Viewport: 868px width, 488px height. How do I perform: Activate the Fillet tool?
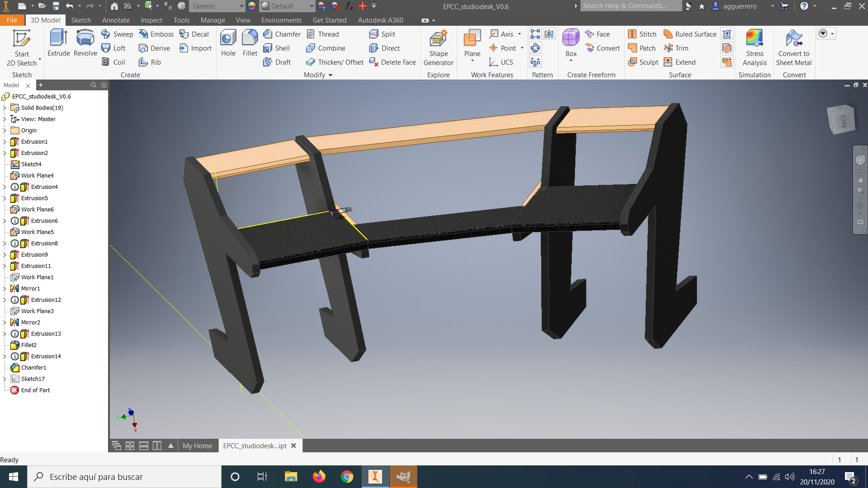(x=250, y=43)
